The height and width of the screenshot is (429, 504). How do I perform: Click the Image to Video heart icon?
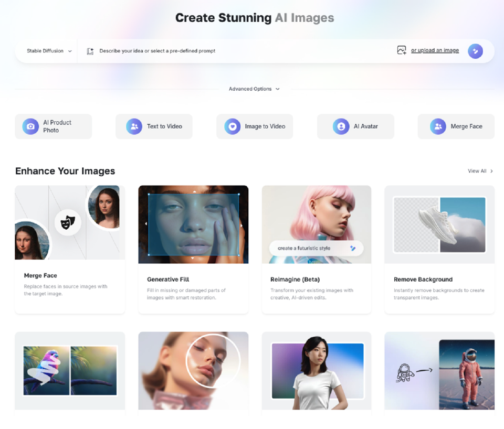click(x=232, y=126)
